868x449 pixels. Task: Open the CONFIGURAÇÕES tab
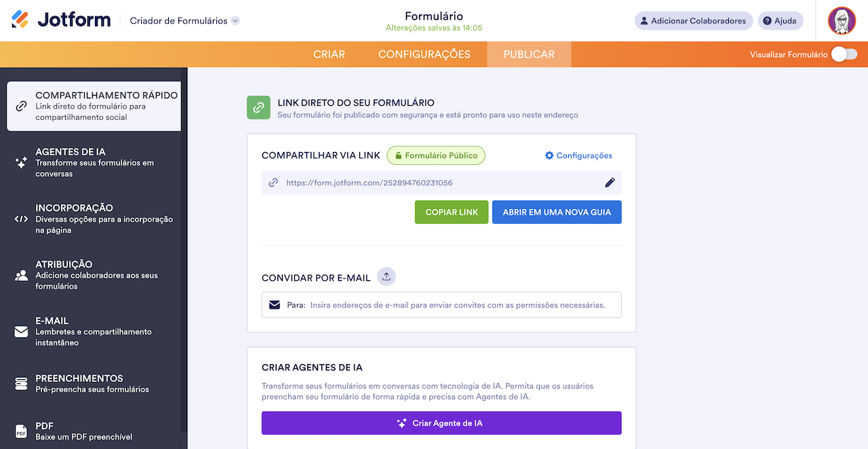point(425,54)
